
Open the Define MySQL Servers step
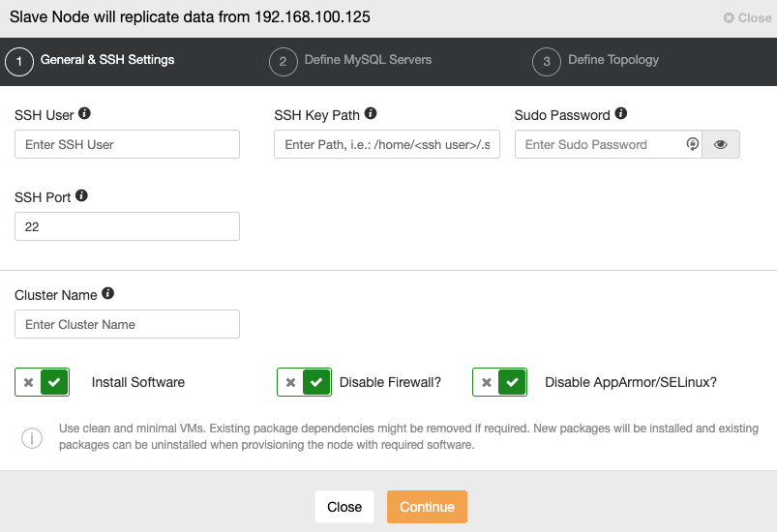coord(368,60)
